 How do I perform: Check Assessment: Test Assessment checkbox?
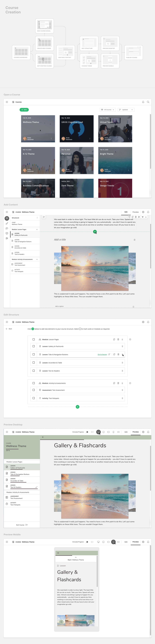pos(34,390)
